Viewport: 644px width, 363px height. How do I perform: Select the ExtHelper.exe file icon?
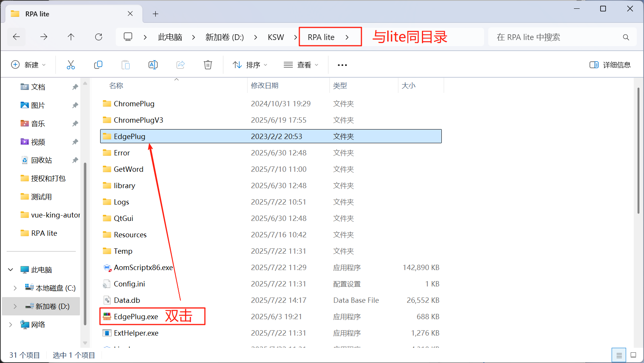tap(107, 333)
